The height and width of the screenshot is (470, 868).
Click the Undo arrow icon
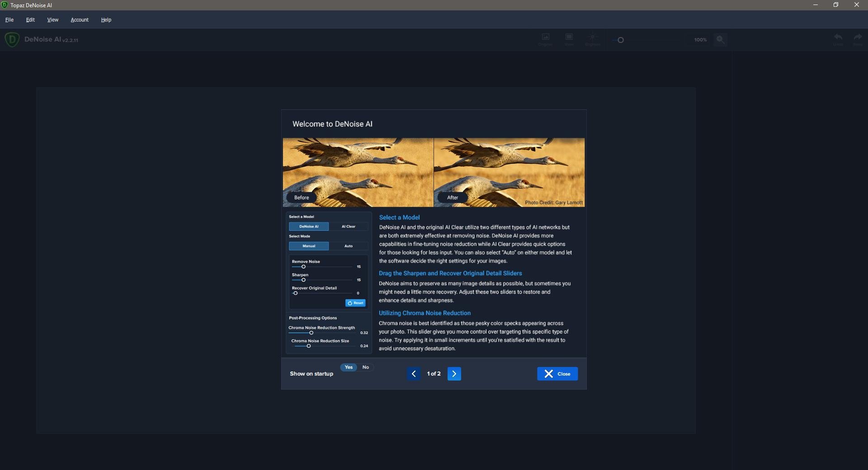pos(838,38)
